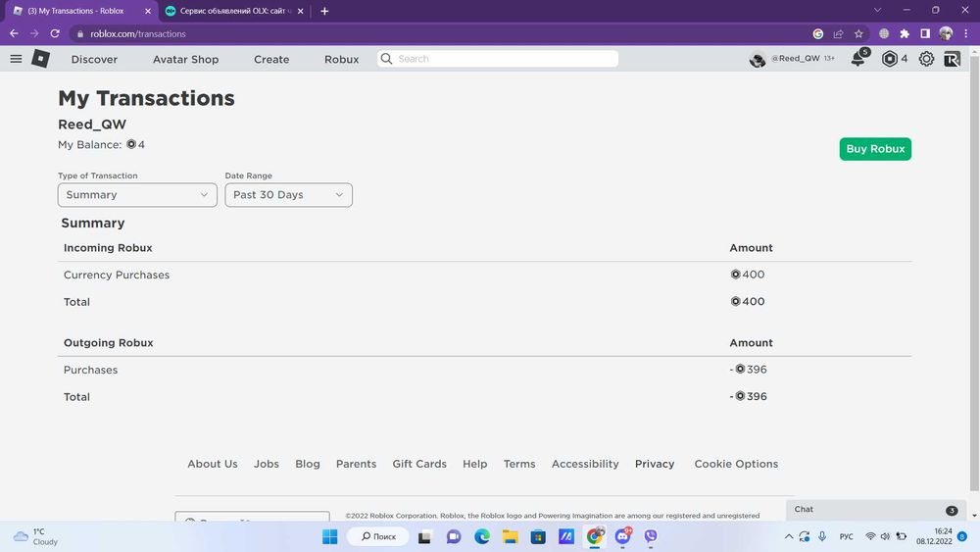Bookmark this page with the star icon
The width and height of the screenshot is (980, 552).
pos(858,33)
